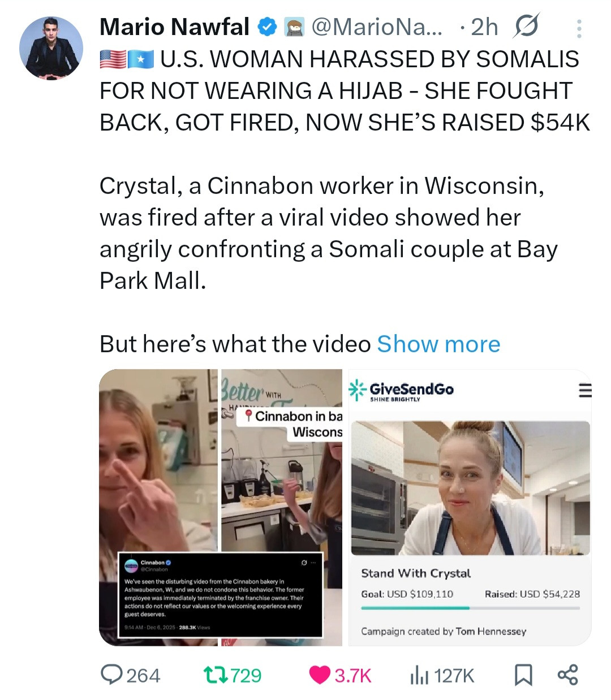Tap the affiliate badge beside the verified checkmark
This screenshot has width=611, height=700.
pos(294,27)
